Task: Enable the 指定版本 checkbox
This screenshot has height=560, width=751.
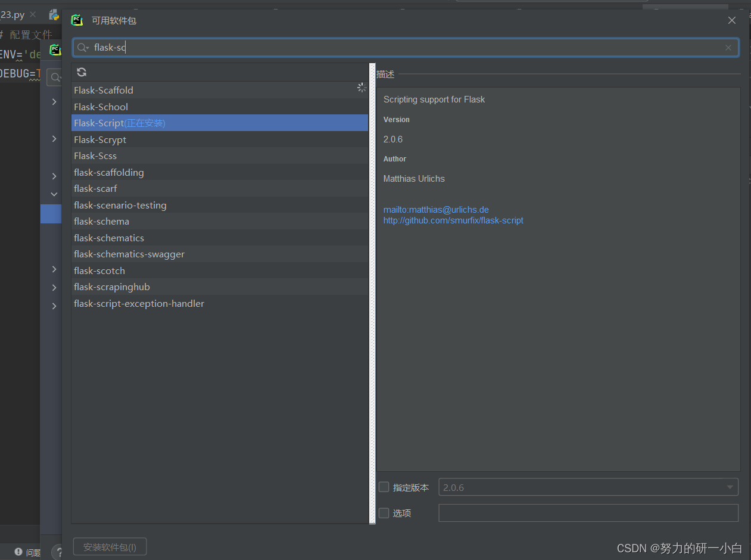Action: pos(384,487)
